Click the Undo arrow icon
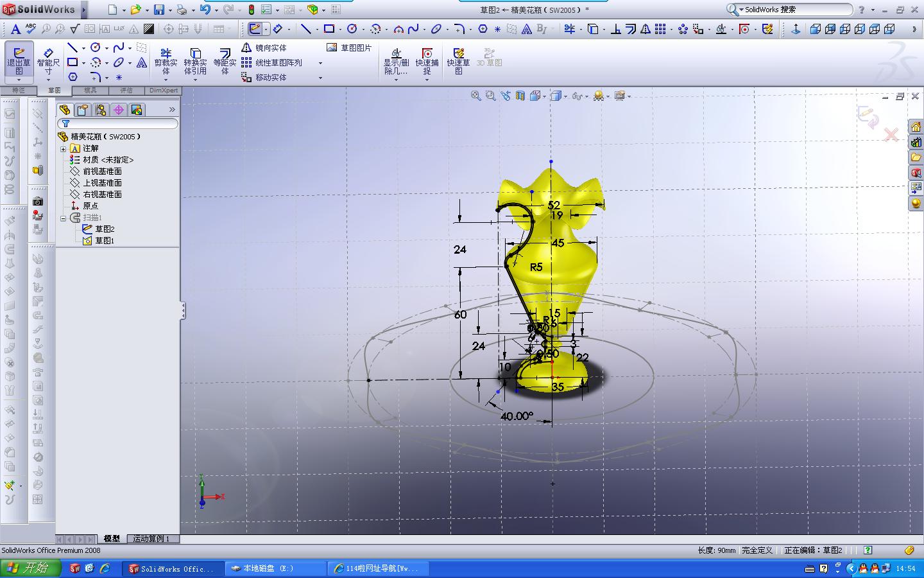This screenshot has width=924, height=578. tap(205, 10)
